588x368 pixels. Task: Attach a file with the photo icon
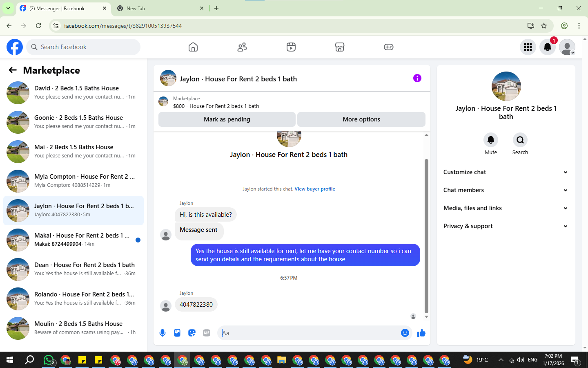[x=177, y=333]
